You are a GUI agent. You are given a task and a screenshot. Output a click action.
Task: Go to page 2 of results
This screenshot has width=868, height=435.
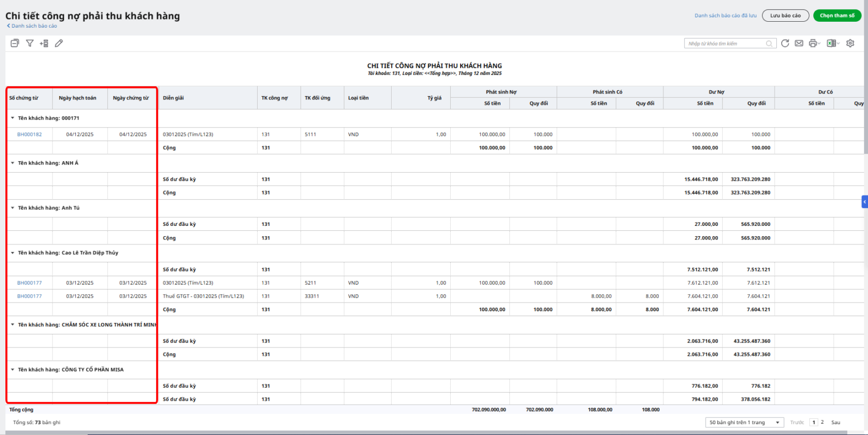822,422
